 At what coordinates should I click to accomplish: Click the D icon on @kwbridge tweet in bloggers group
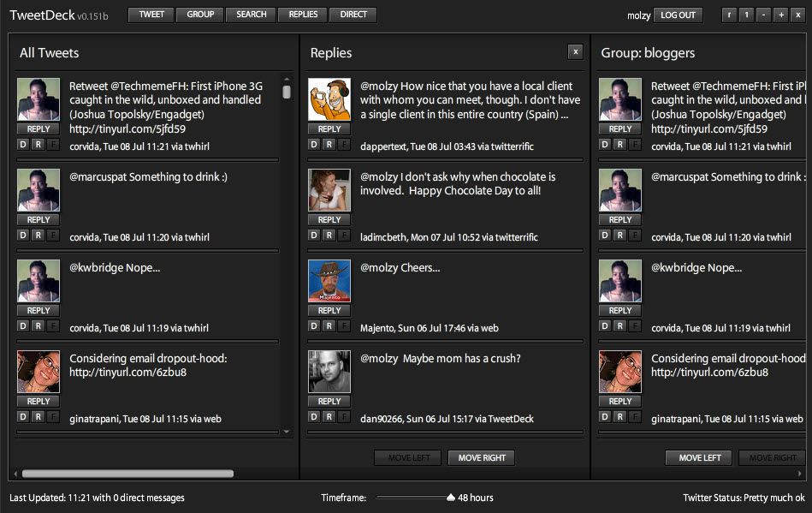click(x=605, y=326)
